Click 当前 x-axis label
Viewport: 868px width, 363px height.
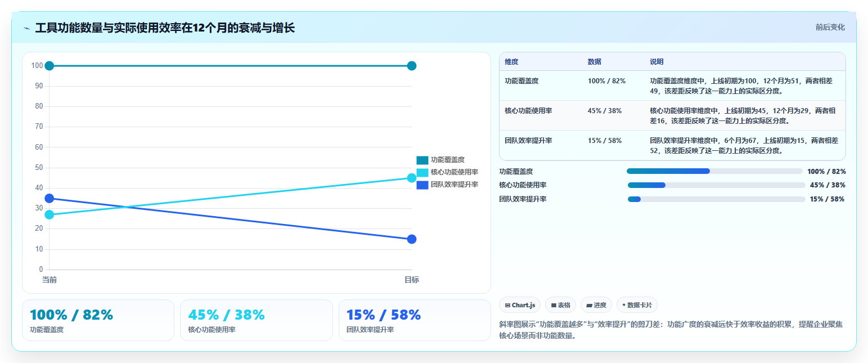click(x=50, y=280)
